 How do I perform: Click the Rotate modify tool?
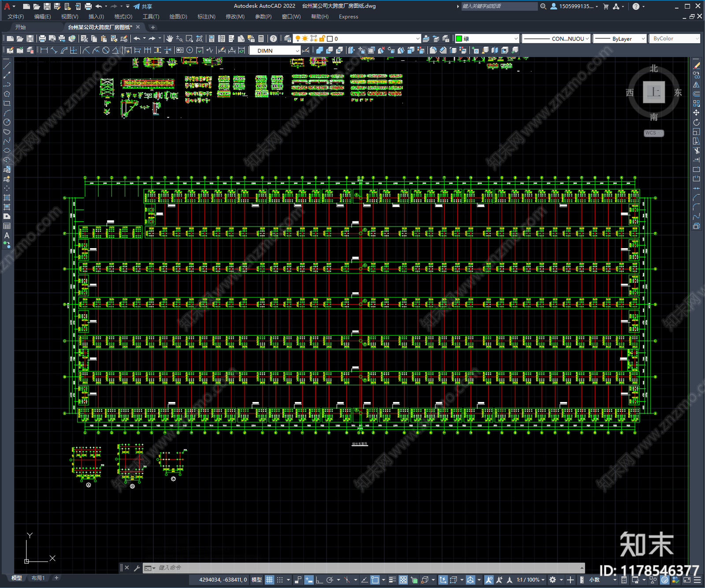[696, 123]
